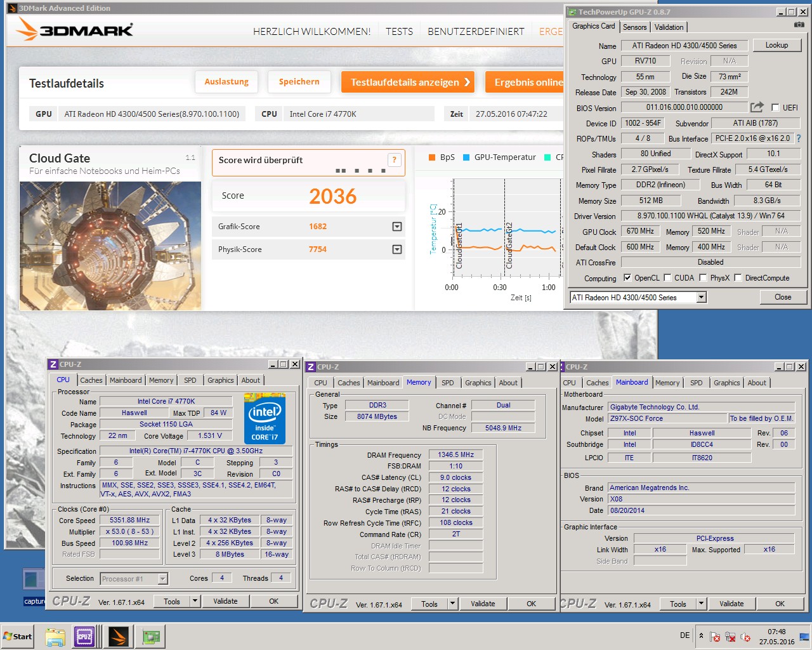The width and height of the screenshot is (812, 650).
Task: Click the GPU-Z camera screenshot icon
Action: coord(799,25)
